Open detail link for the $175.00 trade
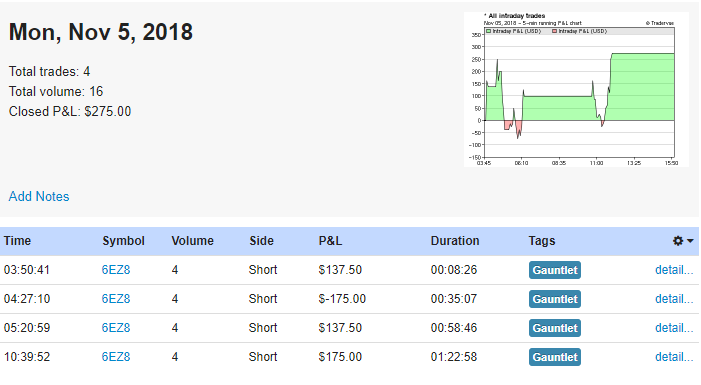Screen dimensions: 701x385 (x=674, y=357)
